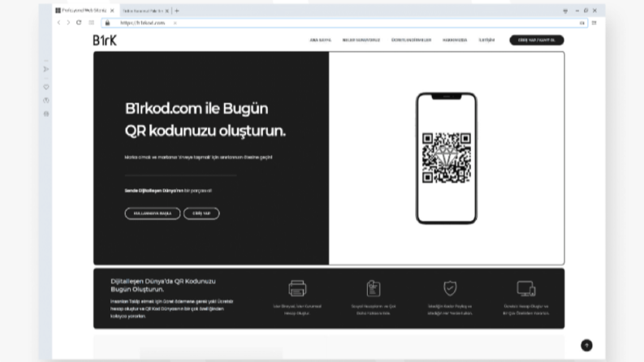The width and height of the screenshot is (644, 362).
Task: Click the printer icon in the dark banner
Action: point(297,288)
